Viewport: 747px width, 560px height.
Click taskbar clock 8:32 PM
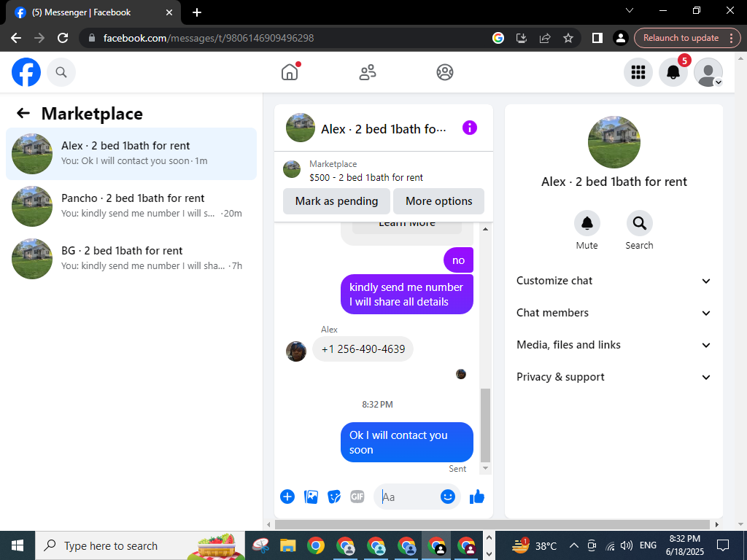[684, 539]
